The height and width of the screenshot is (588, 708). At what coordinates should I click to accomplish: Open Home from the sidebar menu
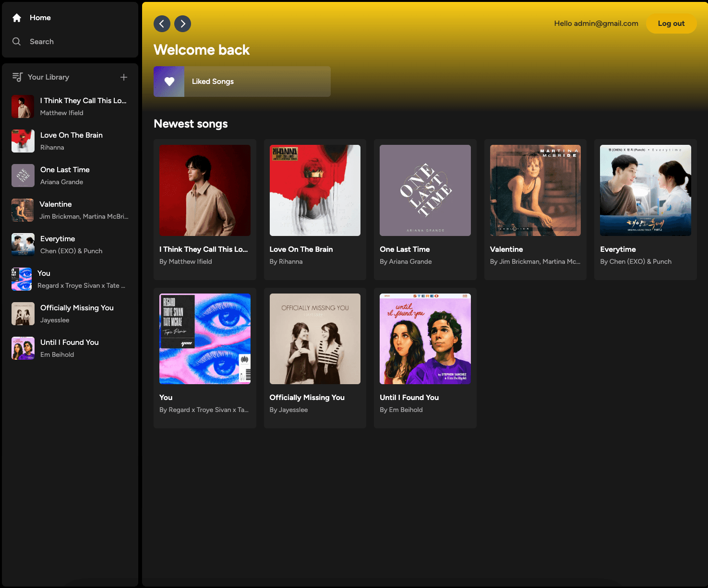[x=40, y=18]
